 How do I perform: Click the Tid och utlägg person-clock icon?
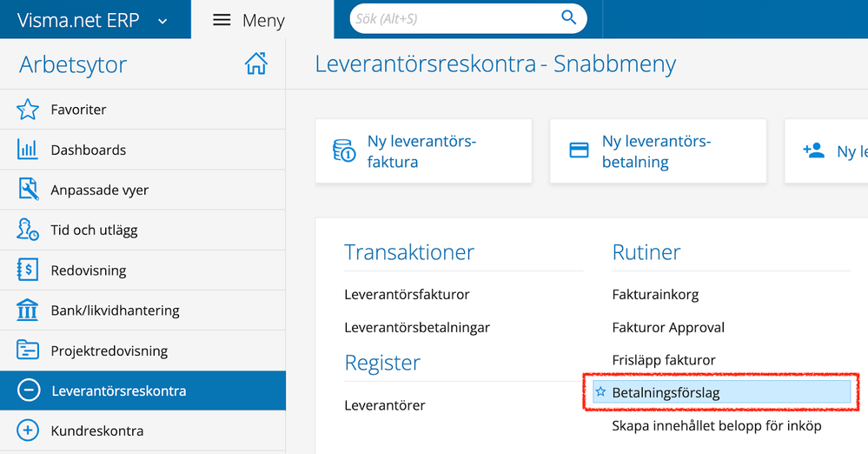[28, 230]
